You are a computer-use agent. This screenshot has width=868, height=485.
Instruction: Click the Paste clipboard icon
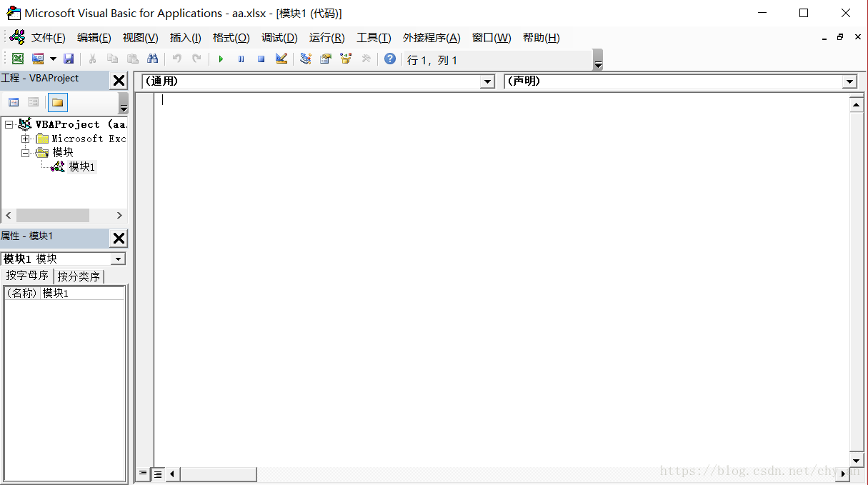[132, 59]
